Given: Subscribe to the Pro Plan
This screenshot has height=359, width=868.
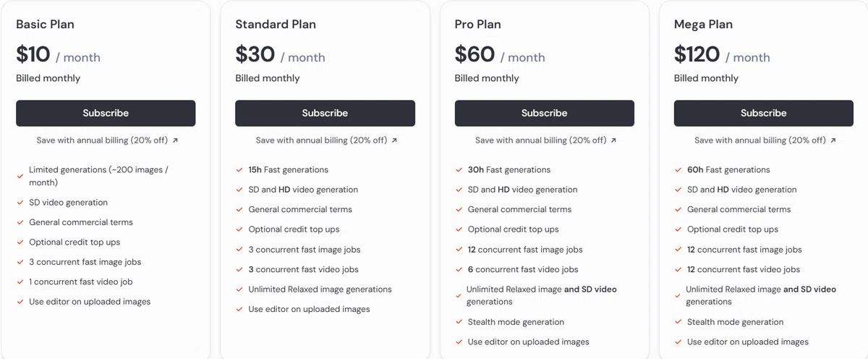Looking at the screenshot, I should (x=544, y=113).
